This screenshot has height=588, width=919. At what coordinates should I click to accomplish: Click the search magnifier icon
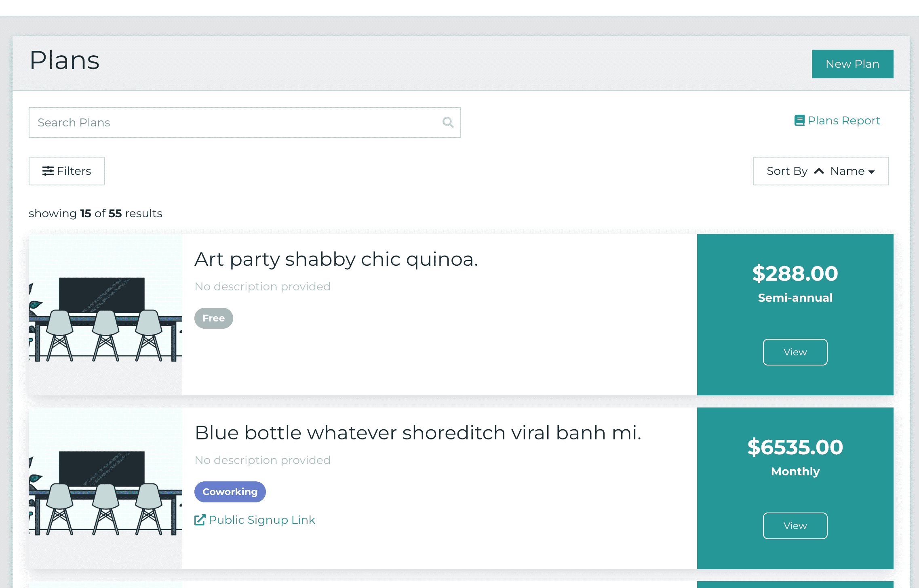point(448,122)
